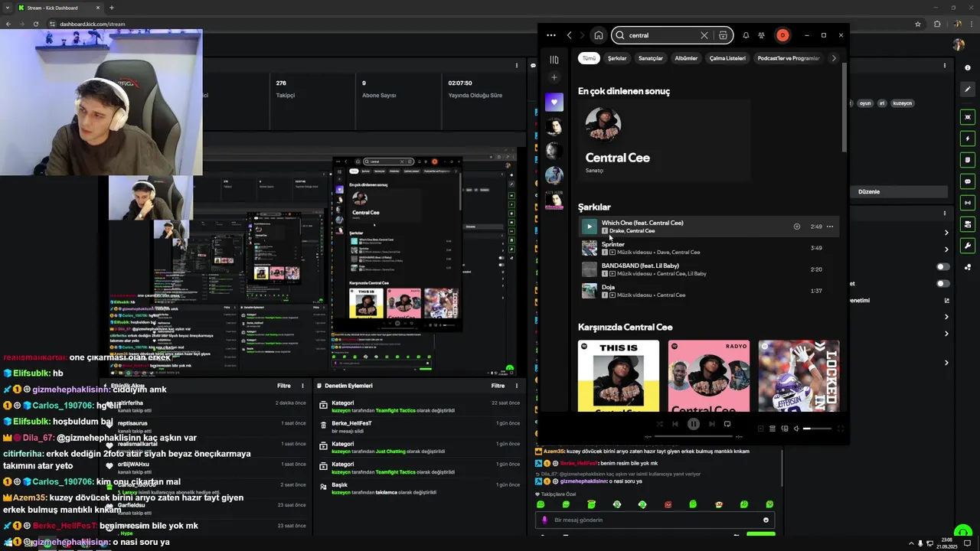The width and height of the screenshot is (980, 551).
Task: Open the orange Spotify profile avatar
Action: pyautogui.click(x=782, y=35)
